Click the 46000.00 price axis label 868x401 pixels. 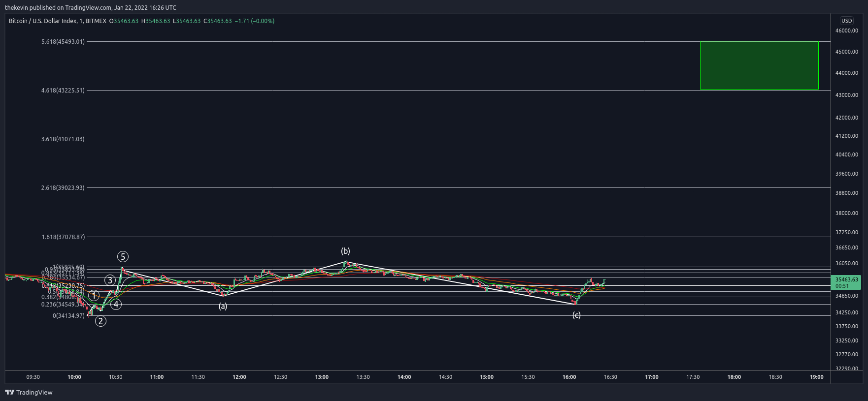[x=847, y=31]
